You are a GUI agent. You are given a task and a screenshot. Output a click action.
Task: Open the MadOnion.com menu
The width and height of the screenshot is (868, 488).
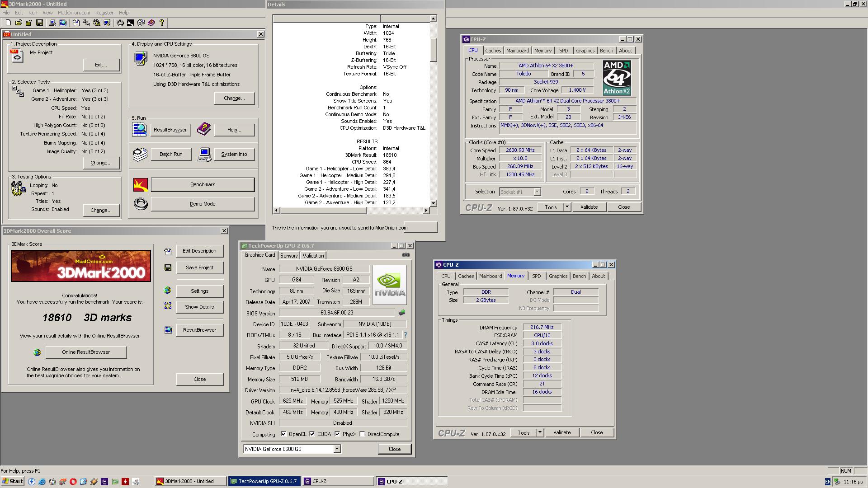coord(74,13)
